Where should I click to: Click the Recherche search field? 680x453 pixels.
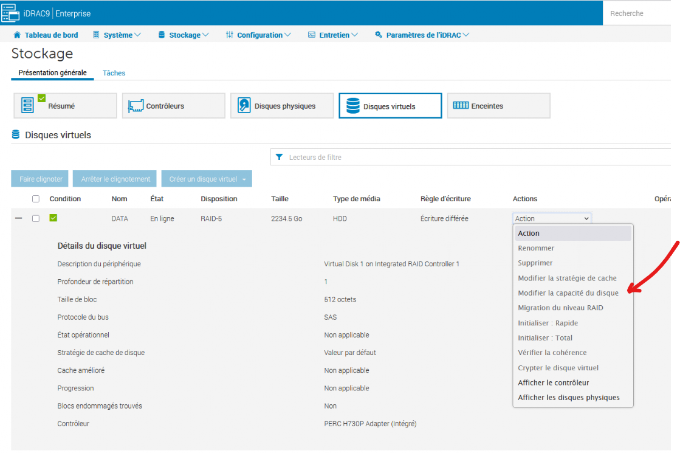640,13
